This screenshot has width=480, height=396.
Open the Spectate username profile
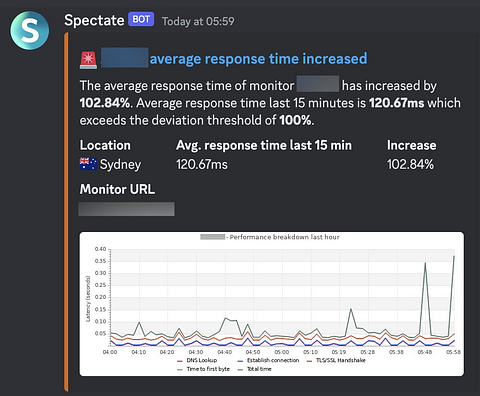pos(94,21)
